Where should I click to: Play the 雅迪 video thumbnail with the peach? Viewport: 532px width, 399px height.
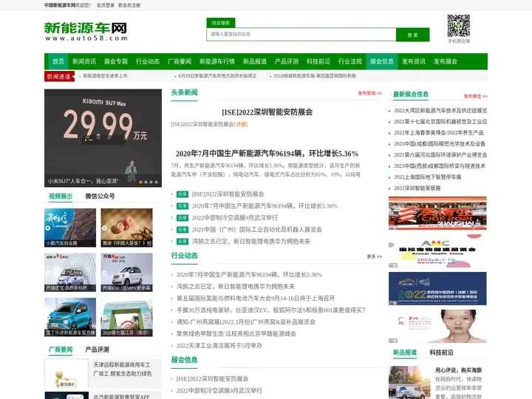tap(126, 228)
